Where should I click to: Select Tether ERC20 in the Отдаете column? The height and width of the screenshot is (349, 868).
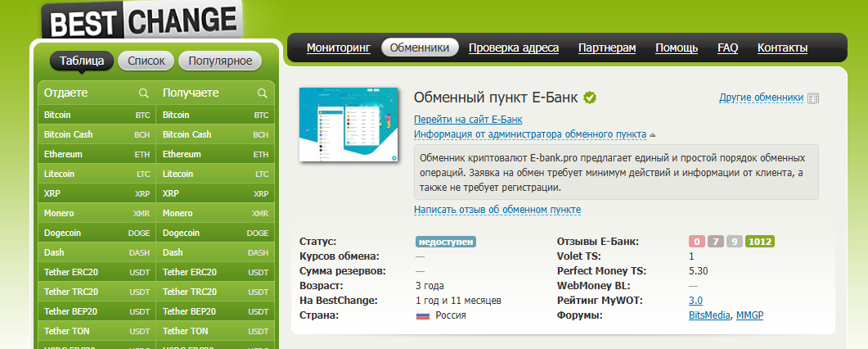(x=97, y=273)
